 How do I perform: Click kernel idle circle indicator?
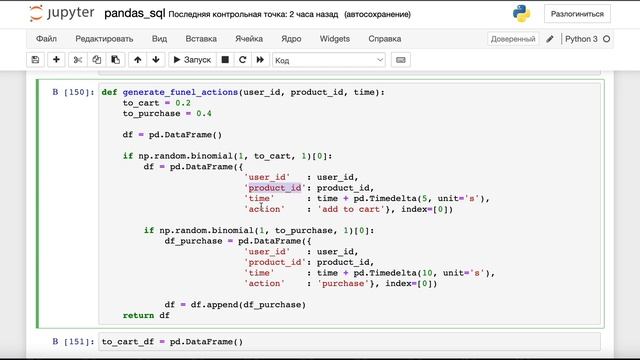coord(607,39)
